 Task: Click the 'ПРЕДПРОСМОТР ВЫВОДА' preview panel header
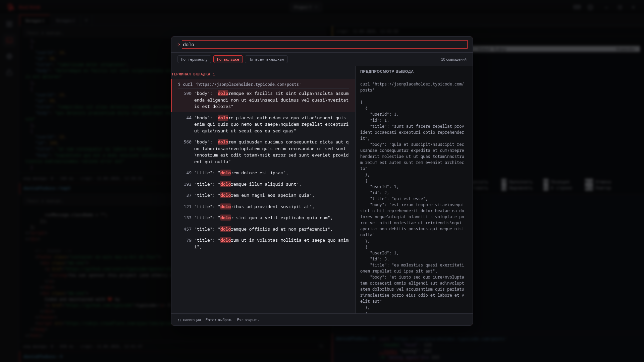(x=387, y=71)
